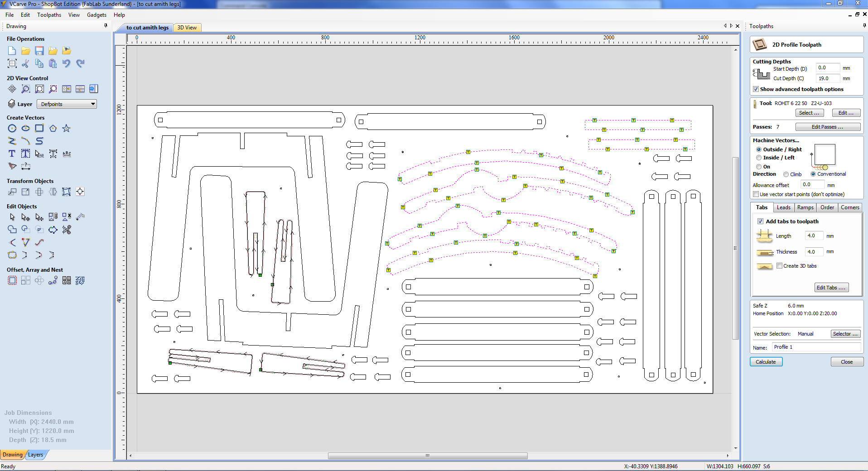Toggle Add tabs to toolpath checkbox

coord(760,221)
